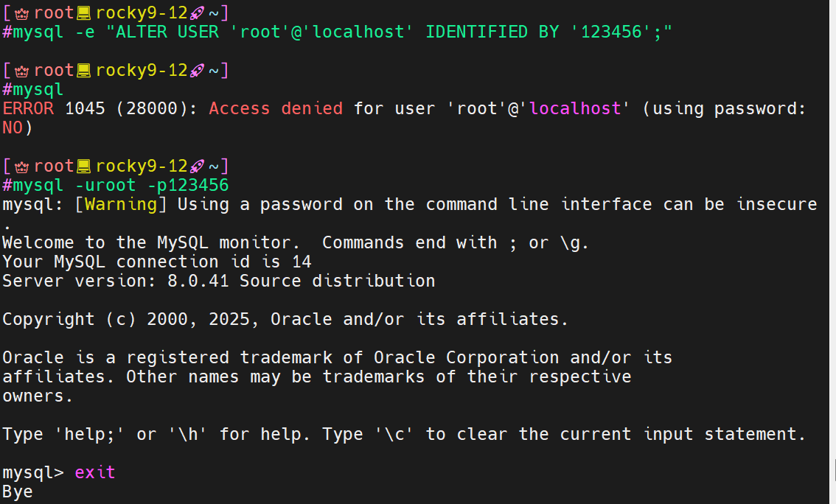Click the text Type 'help;' or '\h' for help.

(x=157, y=435)
